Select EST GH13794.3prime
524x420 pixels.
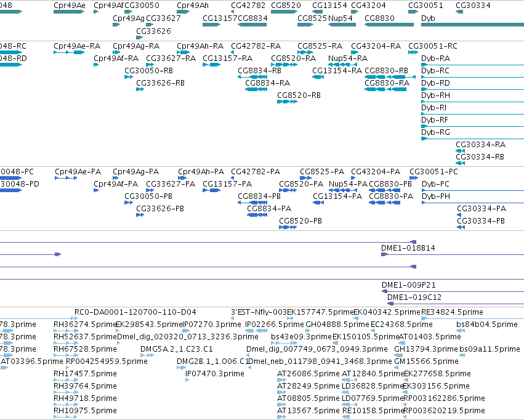[x=400, y=355]
